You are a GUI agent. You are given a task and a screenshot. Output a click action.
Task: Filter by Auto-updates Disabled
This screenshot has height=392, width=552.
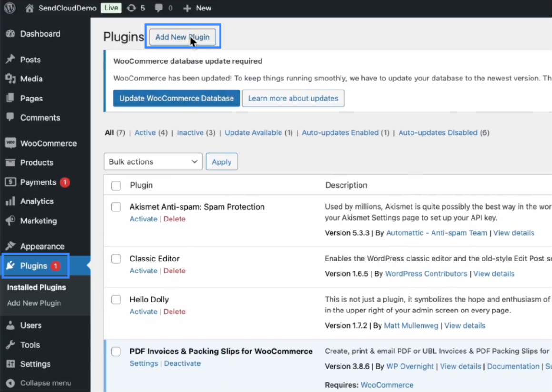438,132
